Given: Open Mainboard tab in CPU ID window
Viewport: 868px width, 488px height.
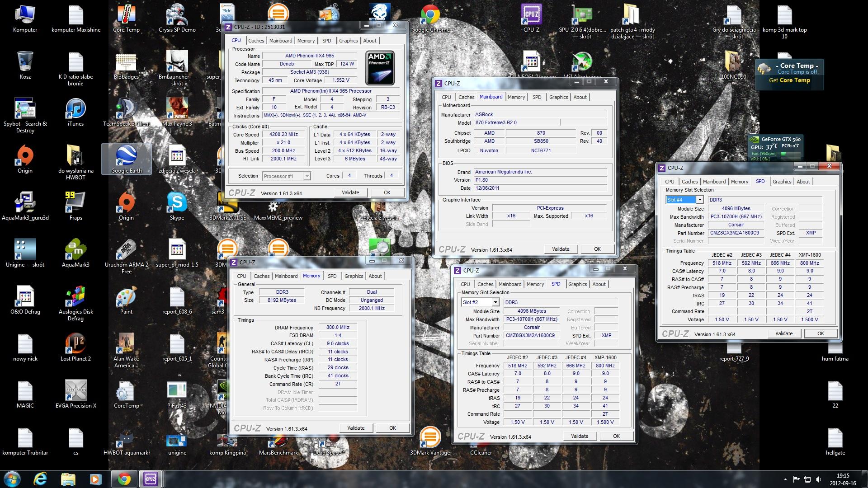Looking at the screenshot, I should click(x=281, y=41).
